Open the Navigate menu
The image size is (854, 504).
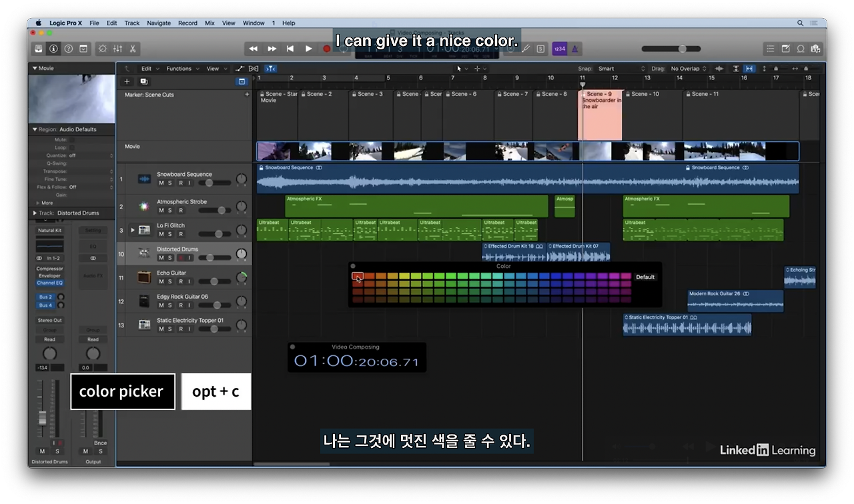159,23
